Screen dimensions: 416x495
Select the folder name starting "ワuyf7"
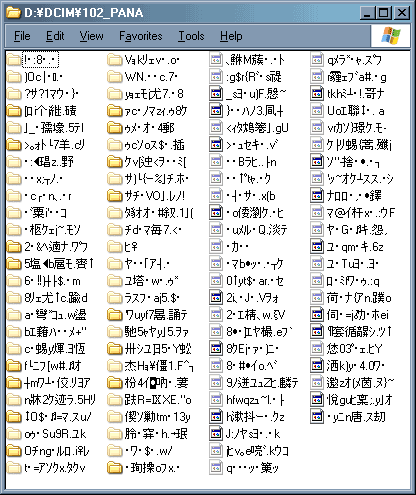(x=156, y=315)
